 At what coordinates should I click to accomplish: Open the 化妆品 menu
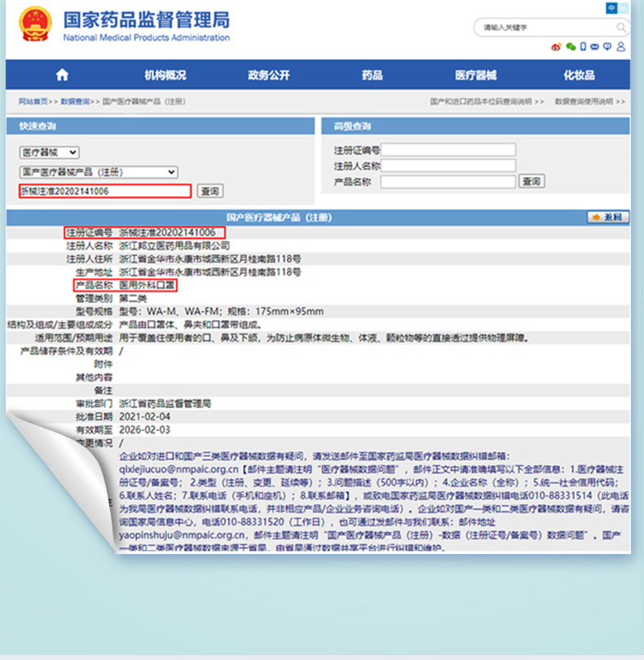(x=579, y=75)
